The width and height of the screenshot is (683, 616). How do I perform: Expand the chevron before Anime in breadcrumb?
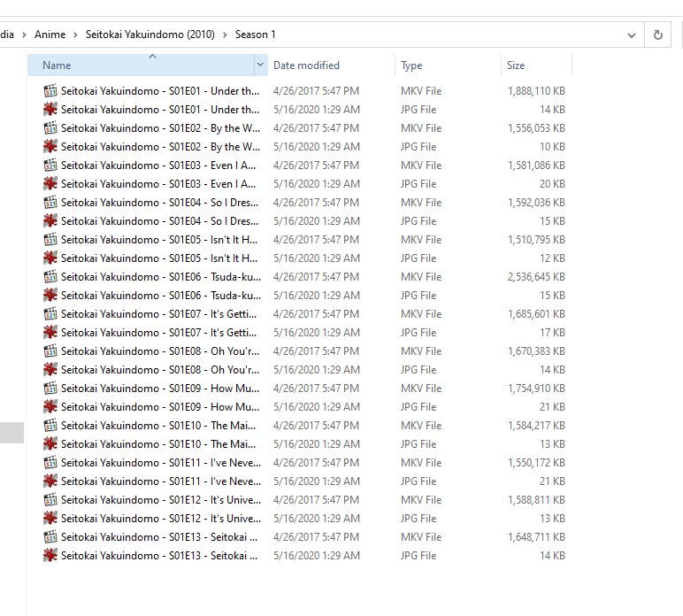pos(25,35)
